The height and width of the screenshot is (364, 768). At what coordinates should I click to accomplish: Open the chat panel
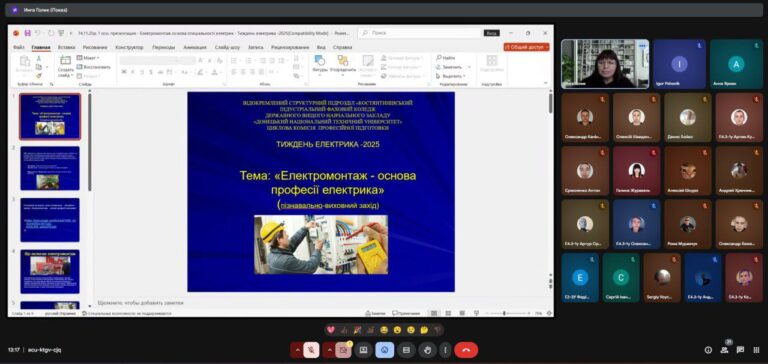(740, 350)
